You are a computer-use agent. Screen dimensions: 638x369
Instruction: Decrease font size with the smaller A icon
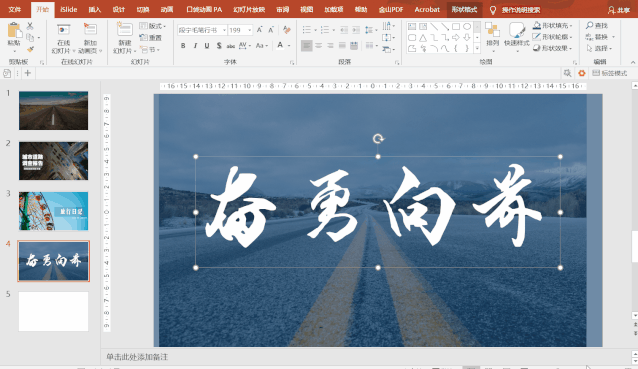[x=271, y=30]
